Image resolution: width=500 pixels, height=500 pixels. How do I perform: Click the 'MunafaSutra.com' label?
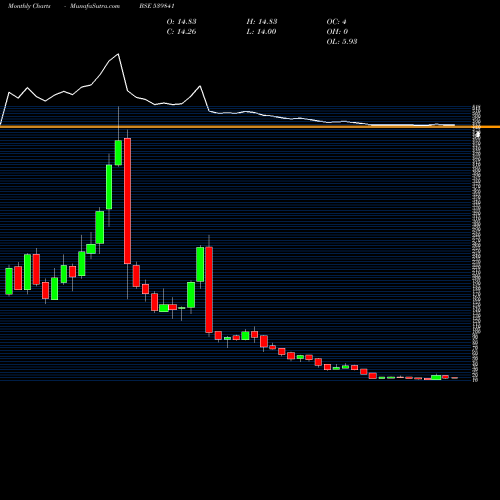(95, 6)
